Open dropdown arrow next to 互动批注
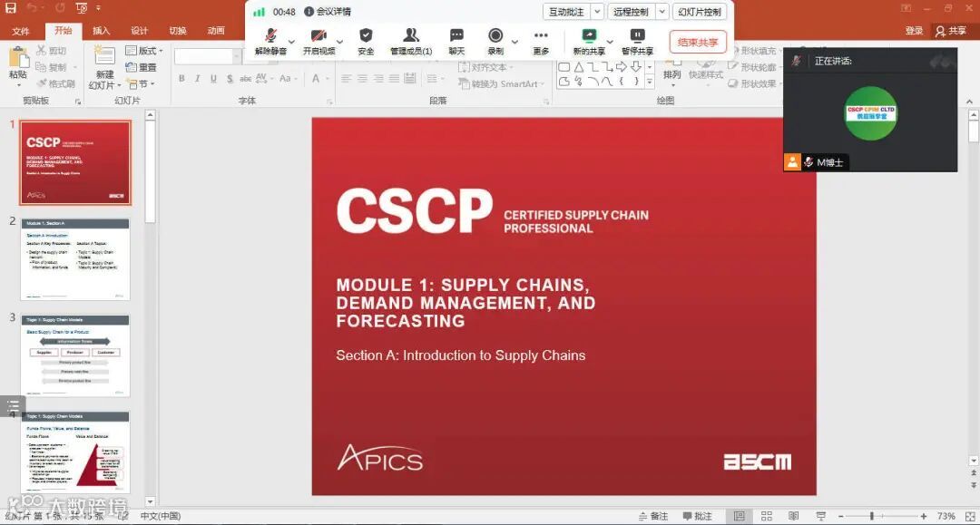Screen dimensions: 980x525 pos(597,11)
